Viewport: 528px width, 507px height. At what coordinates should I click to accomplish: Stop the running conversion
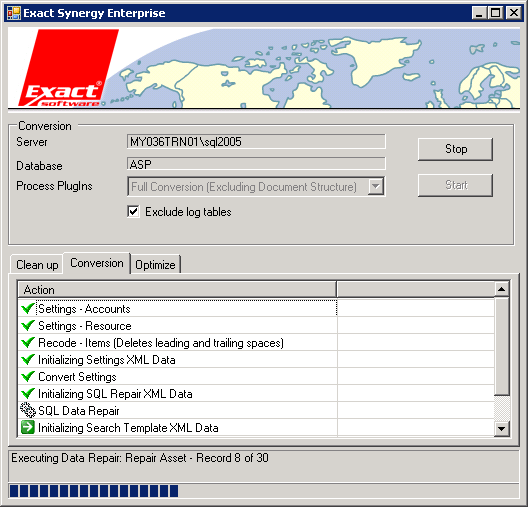(x=455, y=149)
